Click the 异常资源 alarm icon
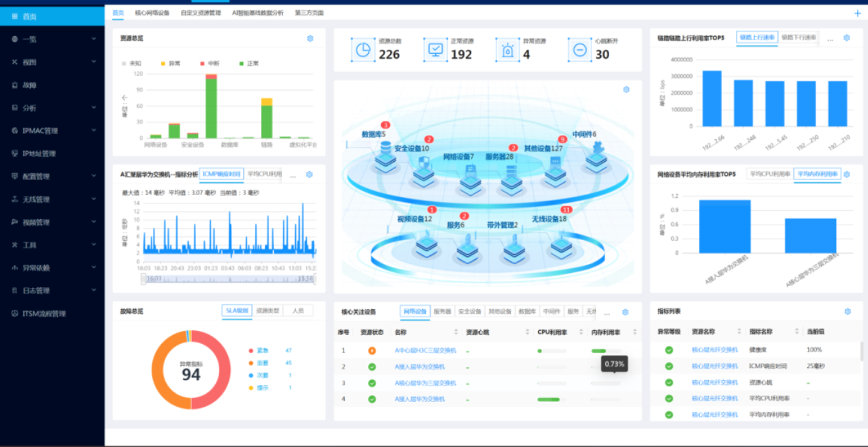 click(x=507, y=50)
